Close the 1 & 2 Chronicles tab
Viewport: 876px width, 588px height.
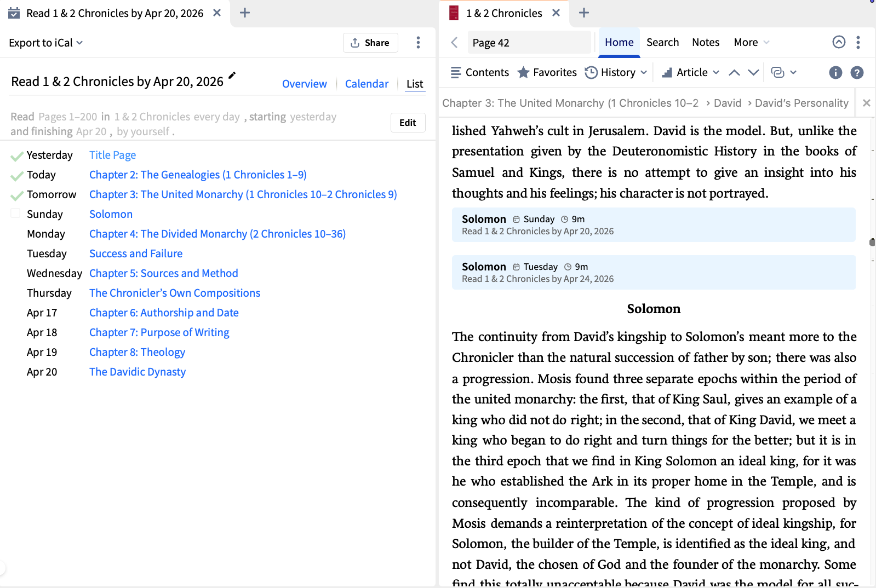click(556, 13)
